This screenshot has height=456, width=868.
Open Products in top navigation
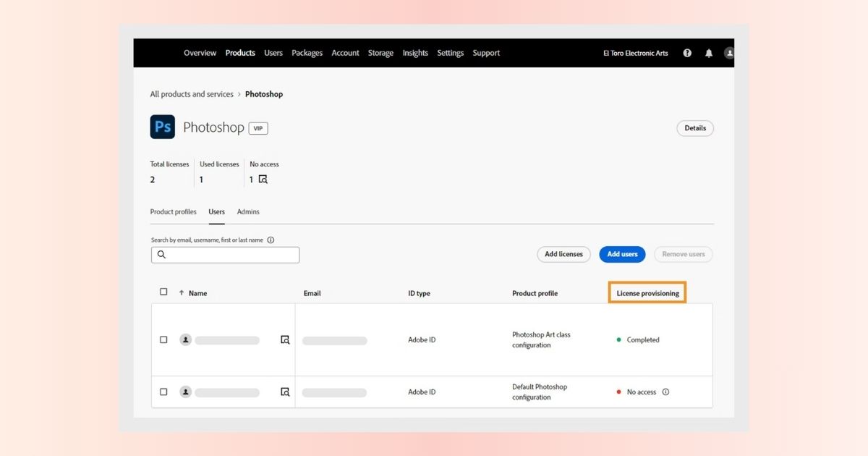tap(240, 53)
